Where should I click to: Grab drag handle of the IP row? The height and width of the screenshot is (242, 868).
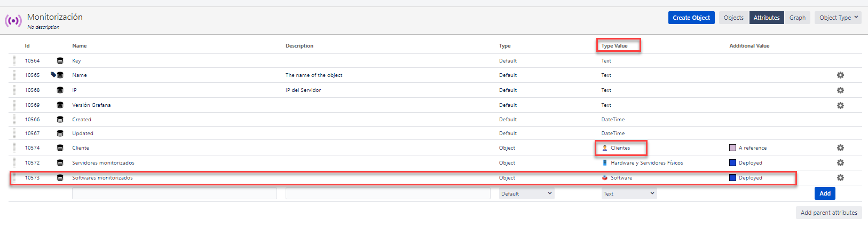(14, 90)
